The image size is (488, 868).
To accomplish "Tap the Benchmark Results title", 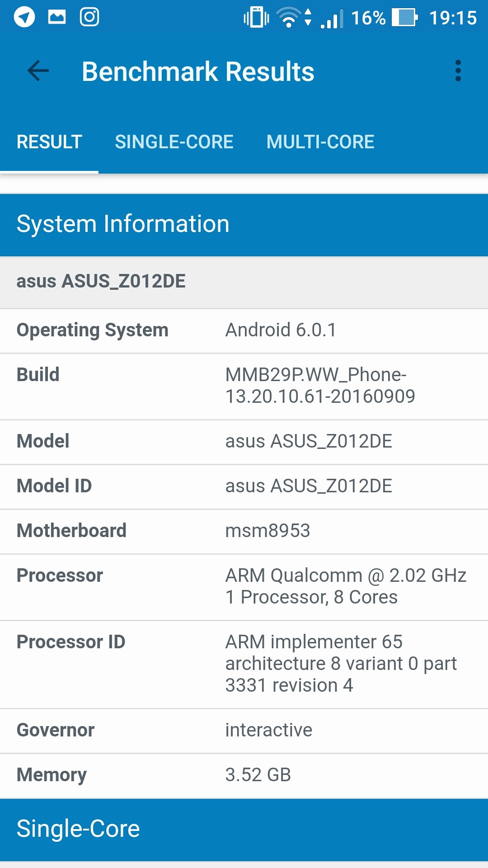I will (x=198, y=71).
